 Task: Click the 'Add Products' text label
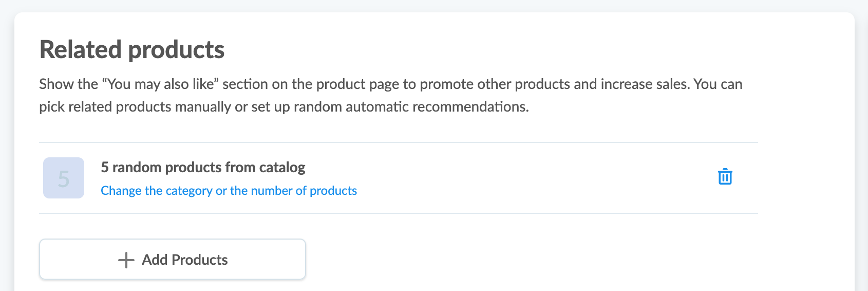pos(185,260)
